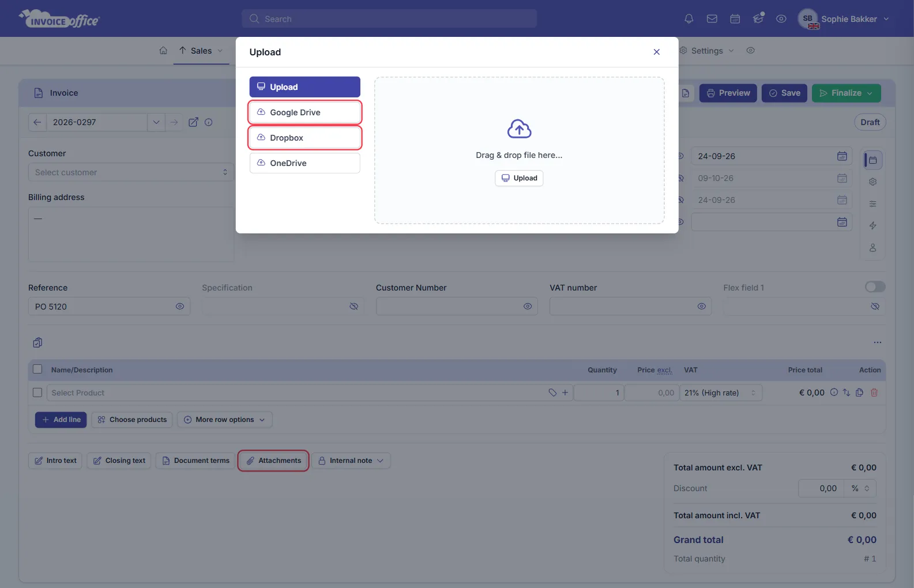Image resolution: width=914 pixels, height=588 pixels.
Task: Click the top Search input field
Action: click(389, 19)
